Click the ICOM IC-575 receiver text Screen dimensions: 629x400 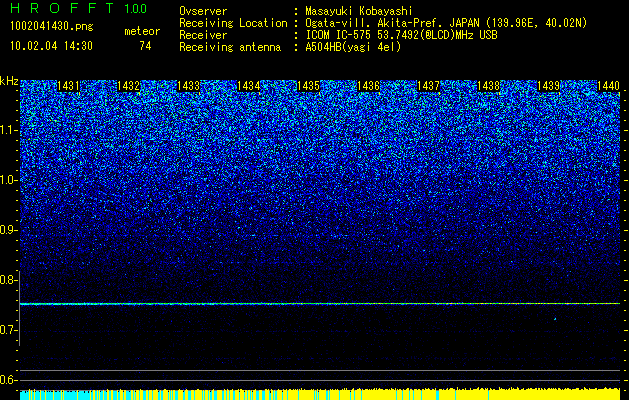401,35
